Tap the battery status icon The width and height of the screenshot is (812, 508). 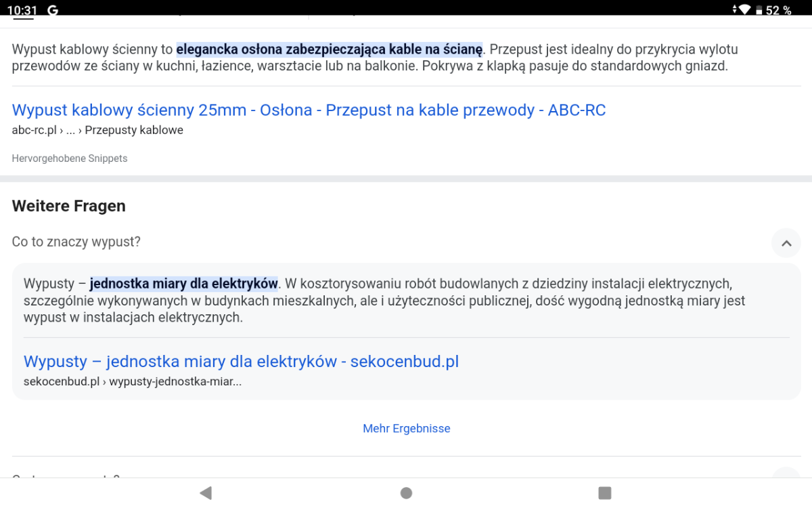coord(759,10)
